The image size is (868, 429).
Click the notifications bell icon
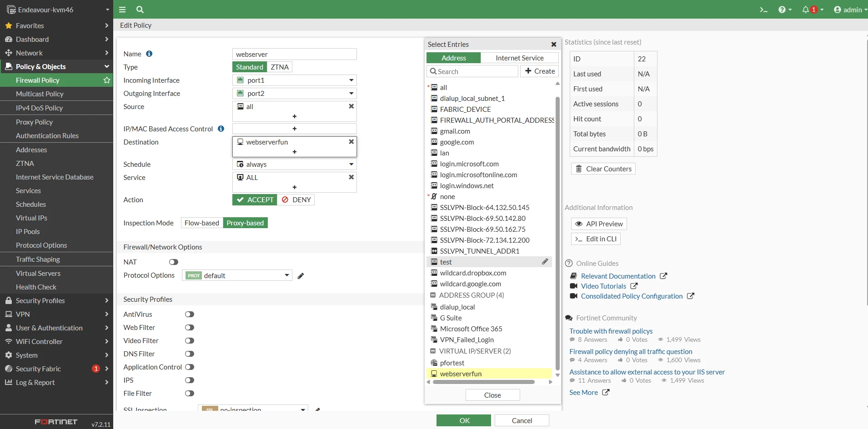[806, 10]
